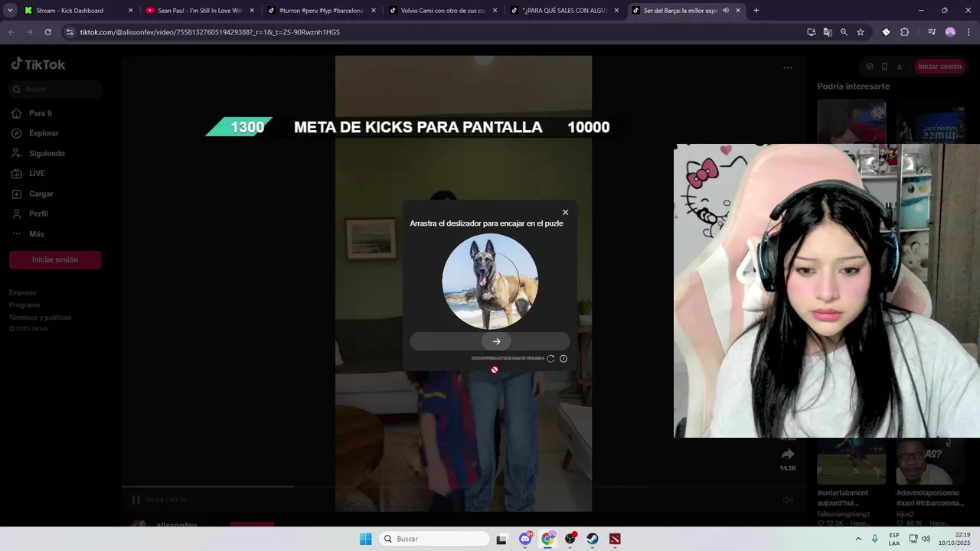Screen dimensions: 980x551
Task: Click top-right Iniciar sesión button
Action: pos(939,67)
